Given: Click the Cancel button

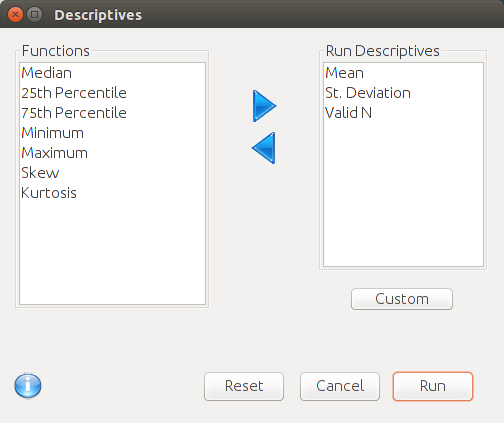Looking at the screenshot, I should coord(340,386).
